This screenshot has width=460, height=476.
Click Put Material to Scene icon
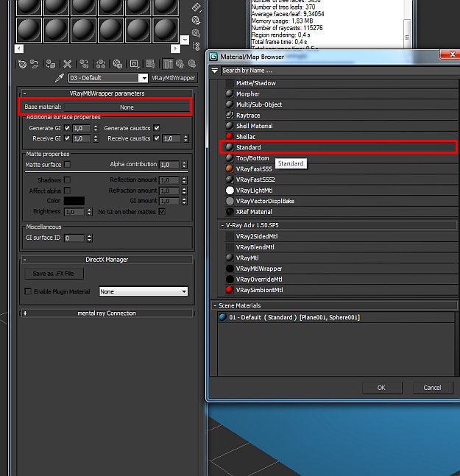(35, 64)
